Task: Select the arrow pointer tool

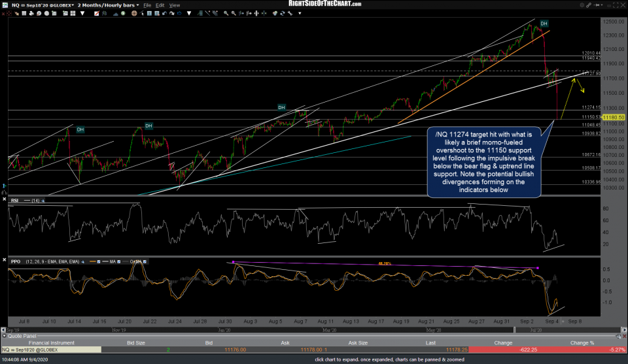Action: [142, 14]
